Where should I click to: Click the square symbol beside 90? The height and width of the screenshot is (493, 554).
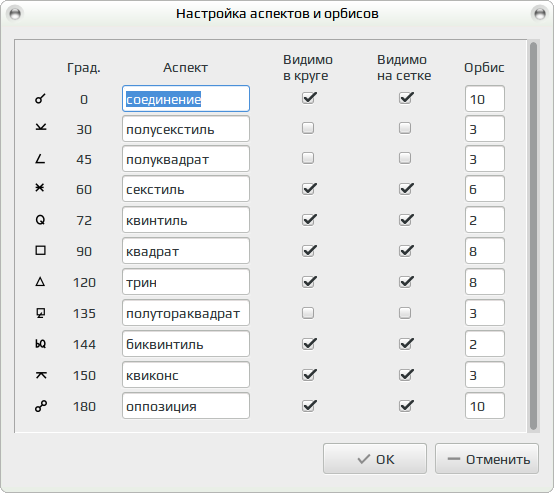click(x=41, y=251)
